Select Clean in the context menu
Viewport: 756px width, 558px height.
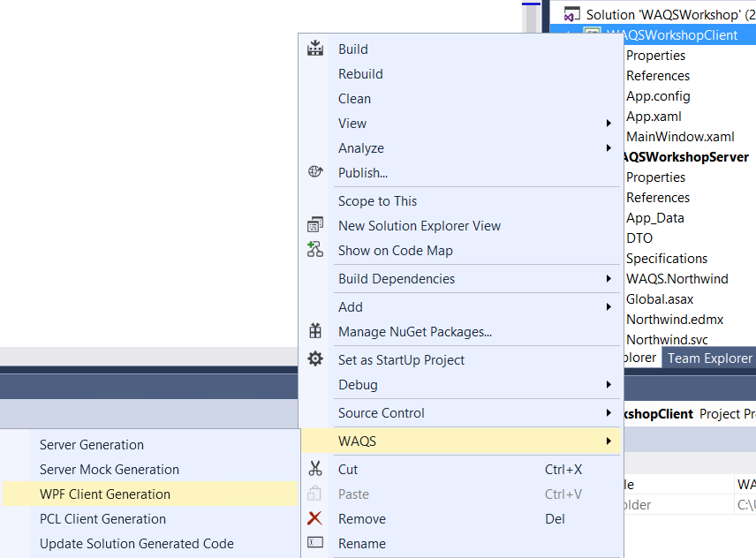point(461,99)
